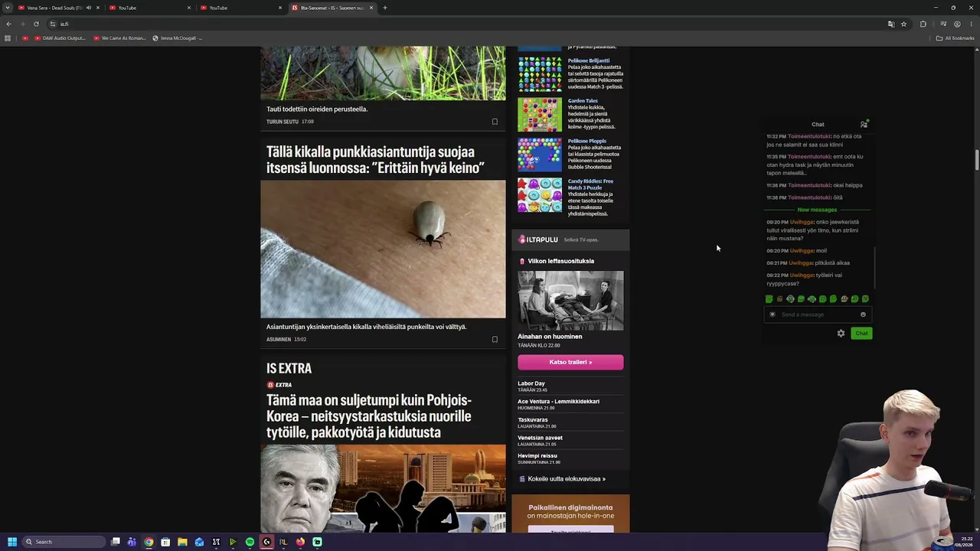
Task: Open File Explorer from taskbar
Action: coord(182,542)
